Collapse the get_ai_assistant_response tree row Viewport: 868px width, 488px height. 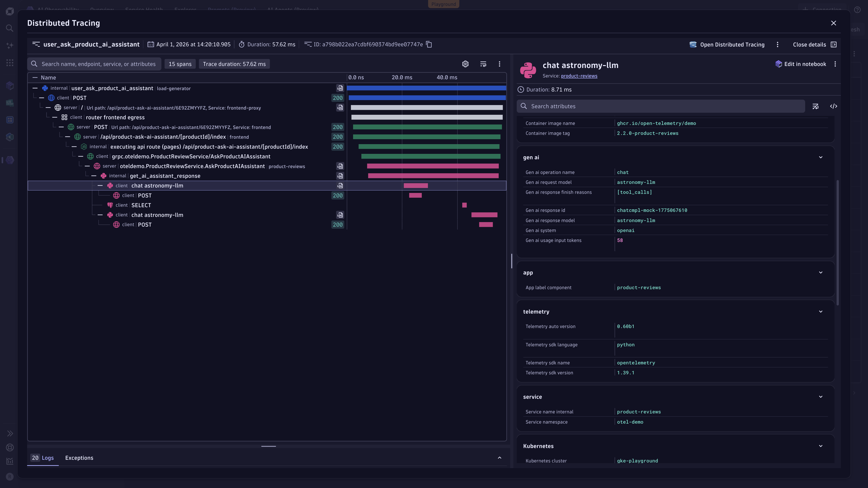click(x=94, y=176)
